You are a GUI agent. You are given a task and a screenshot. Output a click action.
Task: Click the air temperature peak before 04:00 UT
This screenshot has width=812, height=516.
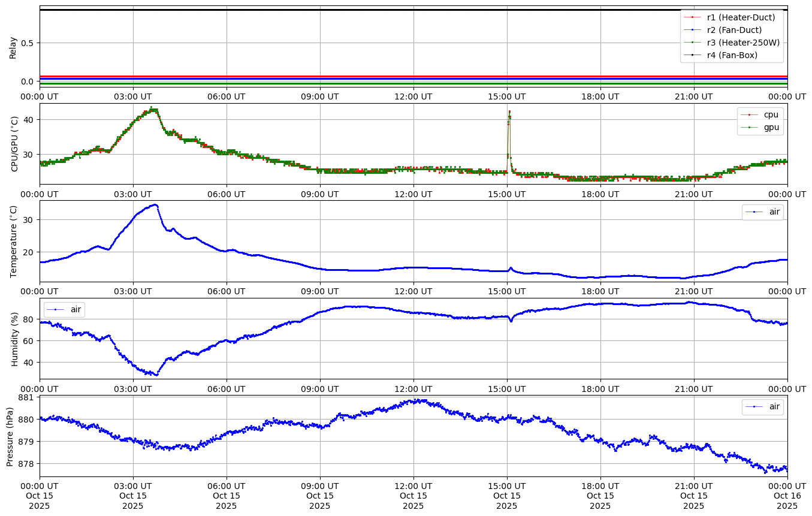(155, 205)
